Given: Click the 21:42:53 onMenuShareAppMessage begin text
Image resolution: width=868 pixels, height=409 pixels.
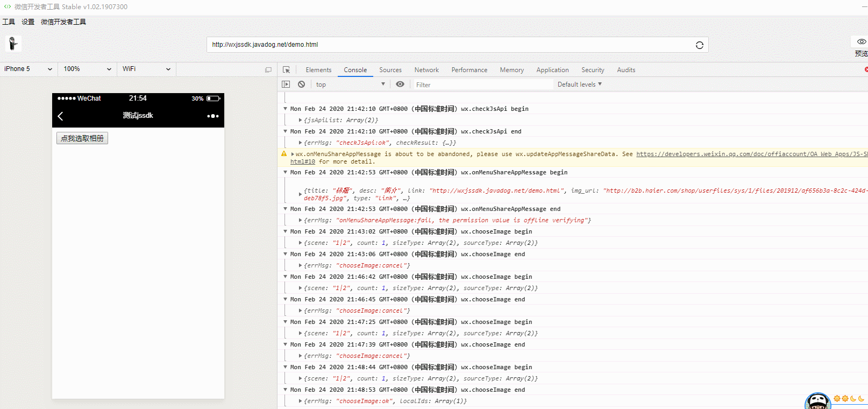Looking at the screenshot, I should 429,172.
